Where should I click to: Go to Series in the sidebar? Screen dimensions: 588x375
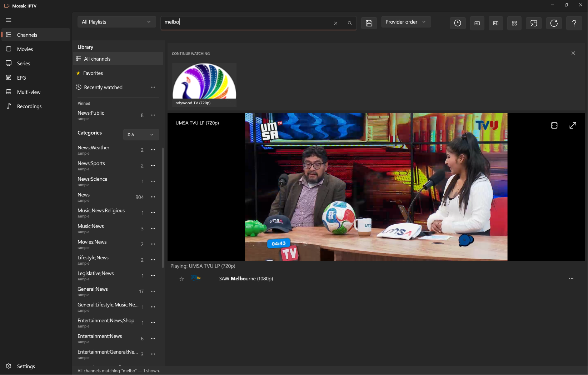pyautogui.click(x=36, y=63)
